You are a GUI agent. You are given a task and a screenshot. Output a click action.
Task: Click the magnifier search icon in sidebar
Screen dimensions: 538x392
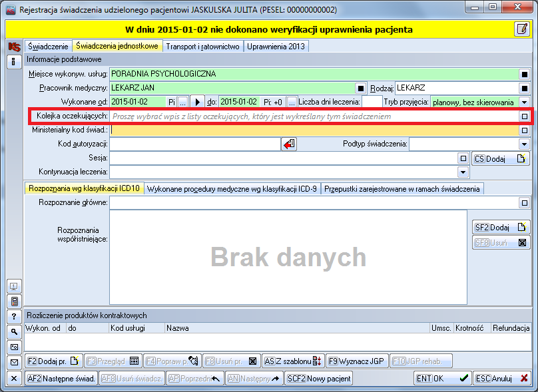coord(14,331)
